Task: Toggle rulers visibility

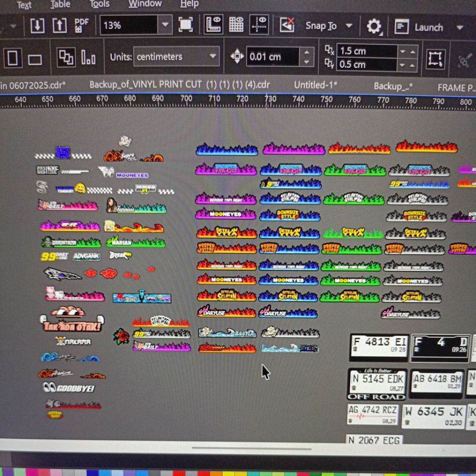Action: point(213,25)
